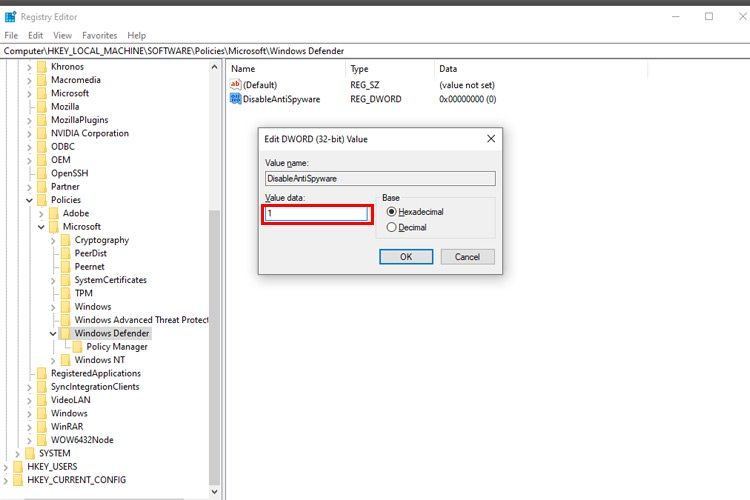Open the Favorites menu

(x=99, y=35)
